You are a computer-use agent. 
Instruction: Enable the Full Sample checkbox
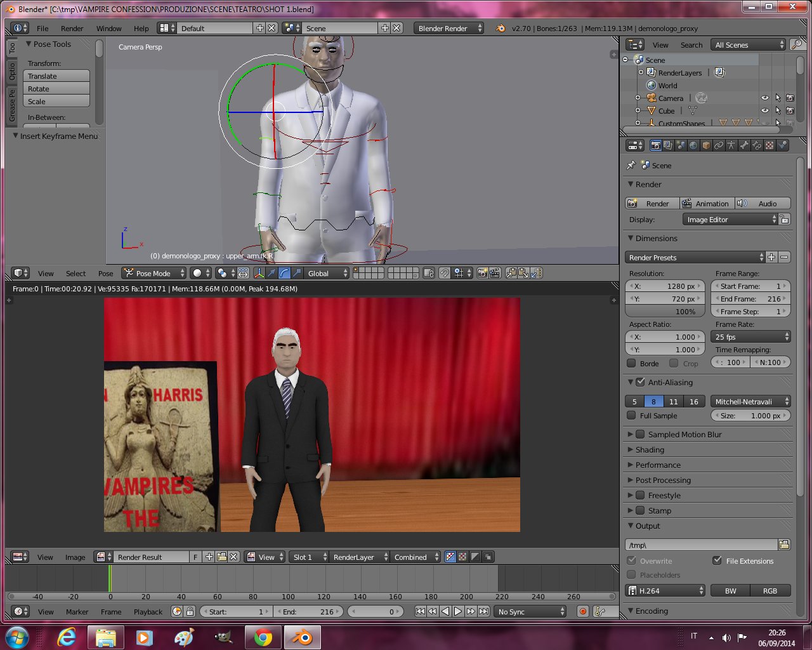[x=631, y=415]
